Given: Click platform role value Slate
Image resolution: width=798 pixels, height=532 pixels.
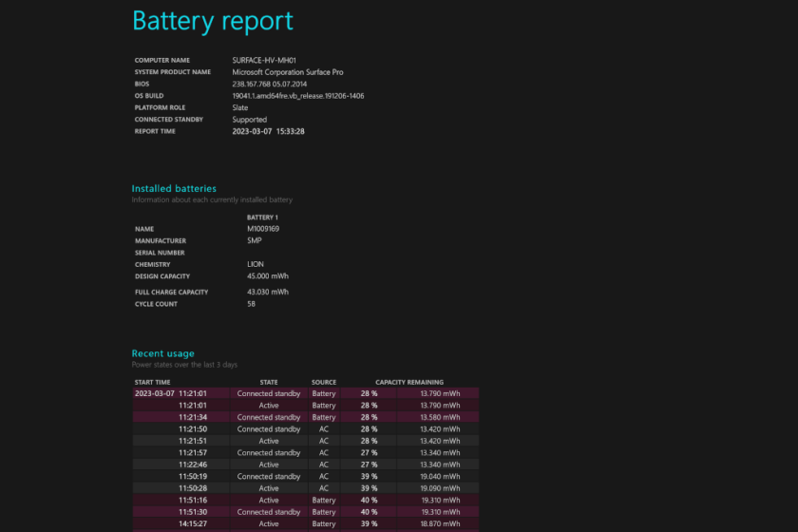Looking at the screenshot, I should point(240,107).
